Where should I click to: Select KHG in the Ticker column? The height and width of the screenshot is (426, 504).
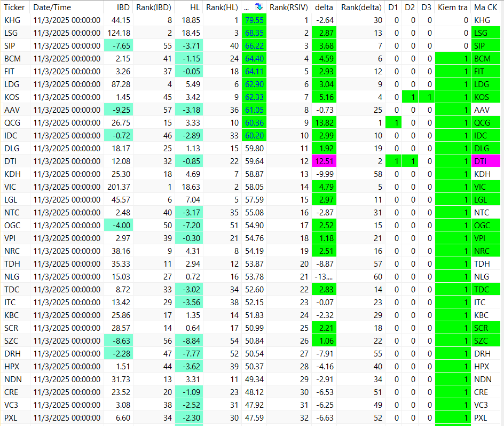12,20
